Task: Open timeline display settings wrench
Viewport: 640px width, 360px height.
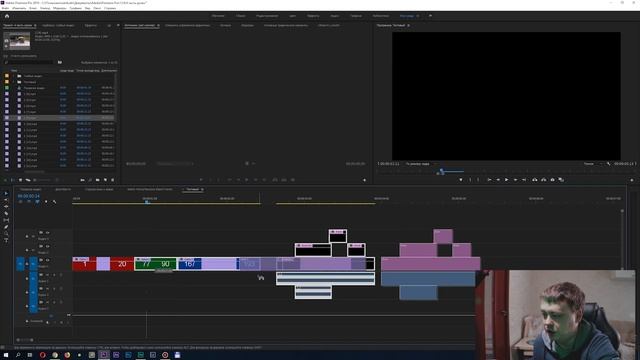Action: 54,202
